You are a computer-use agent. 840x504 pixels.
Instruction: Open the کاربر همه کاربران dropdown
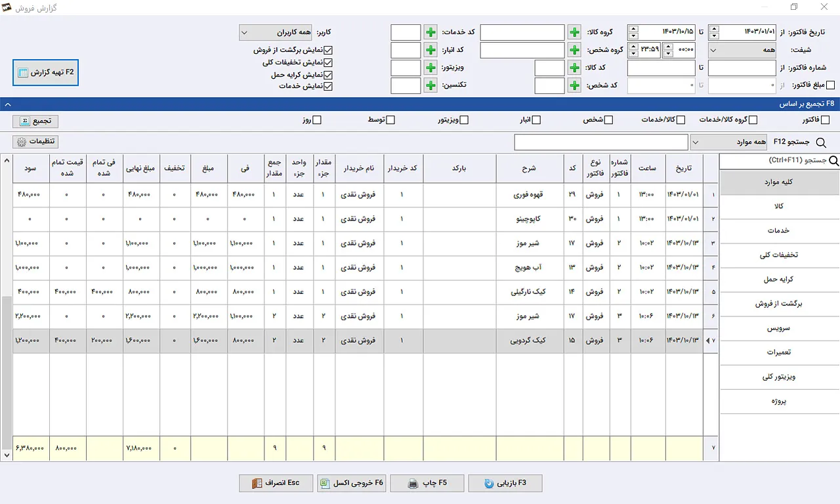pyautogui.click(x=276, y=32)
